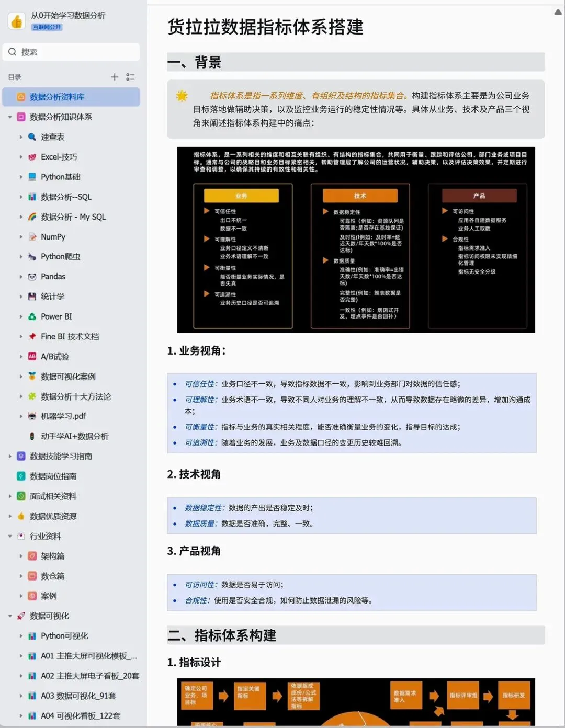Click the 1. 业务视角 heading

[x=197, y=351]
